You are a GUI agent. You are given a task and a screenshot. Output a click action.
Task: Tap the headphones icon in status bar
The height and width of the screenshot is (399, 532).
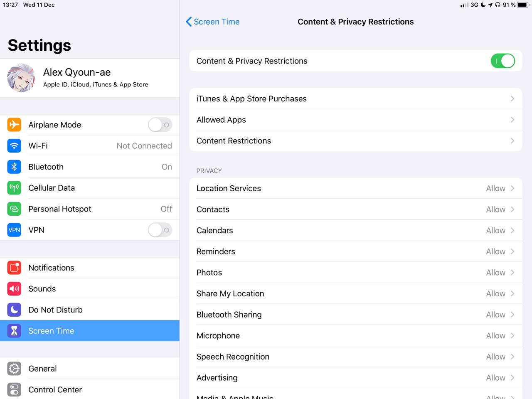tap(498, 5)
